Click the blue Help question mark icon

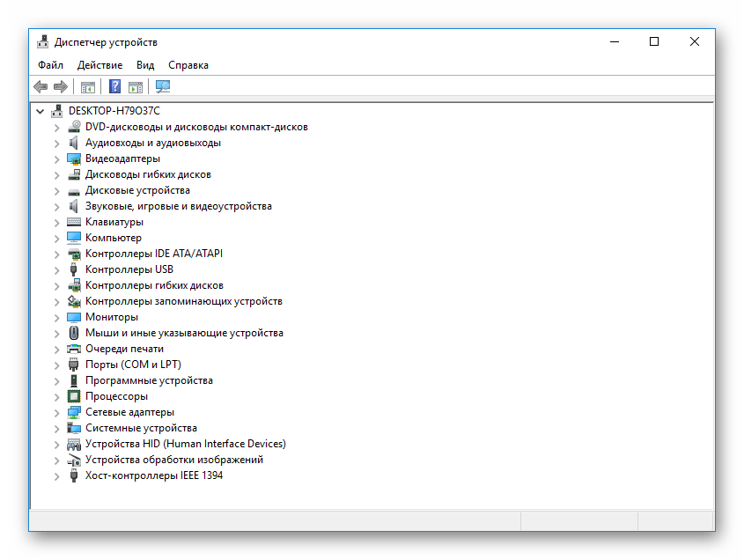click(114, 86)
